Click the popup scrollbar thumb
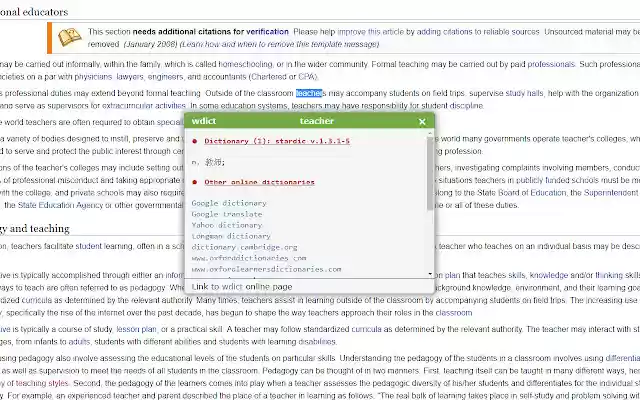This screenshot has height=400, width=640. point(430,173)
